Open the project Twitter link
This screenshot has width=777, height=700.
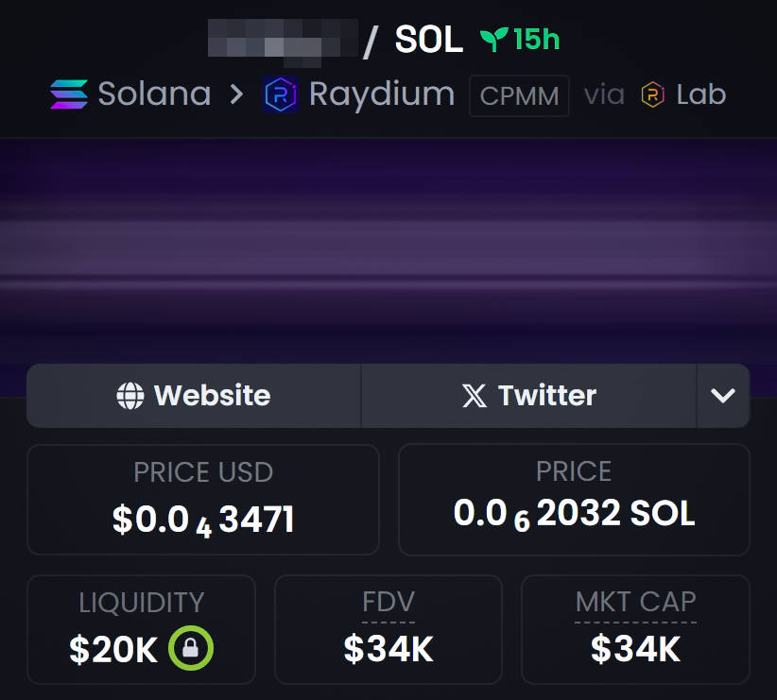pyautogui.click(x=528, y=395)
